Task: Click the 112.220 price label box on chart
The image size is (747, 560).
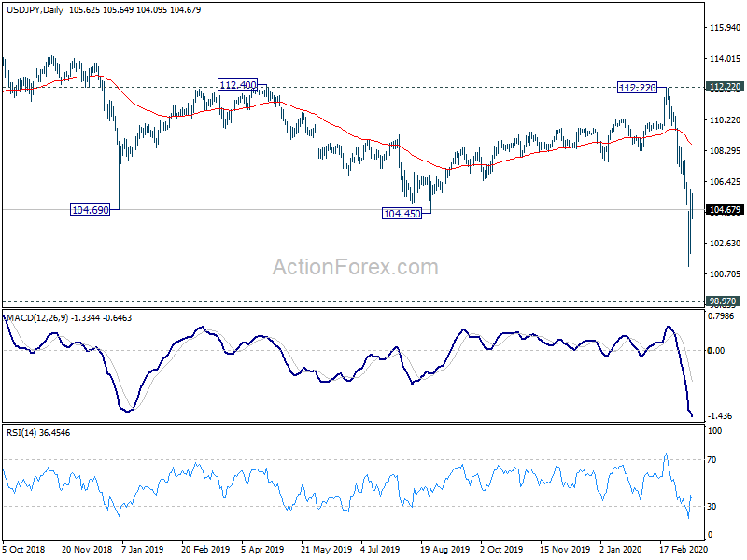Action: click(637, 87)
